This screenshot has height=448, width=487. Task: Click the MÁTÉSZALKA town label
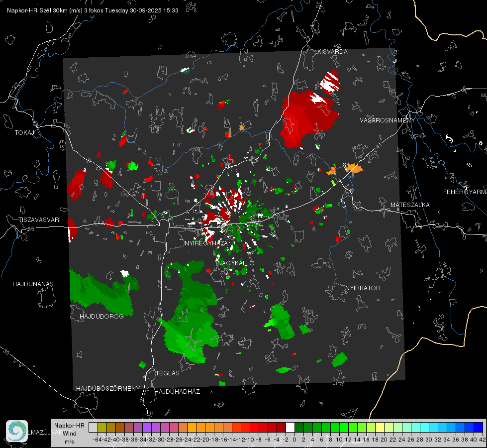(x=410, y=205)
